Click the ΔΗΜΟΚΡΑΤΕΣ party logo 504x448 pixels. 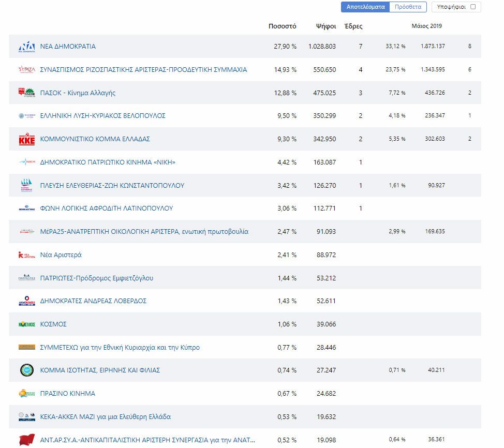tap(27, 301)
